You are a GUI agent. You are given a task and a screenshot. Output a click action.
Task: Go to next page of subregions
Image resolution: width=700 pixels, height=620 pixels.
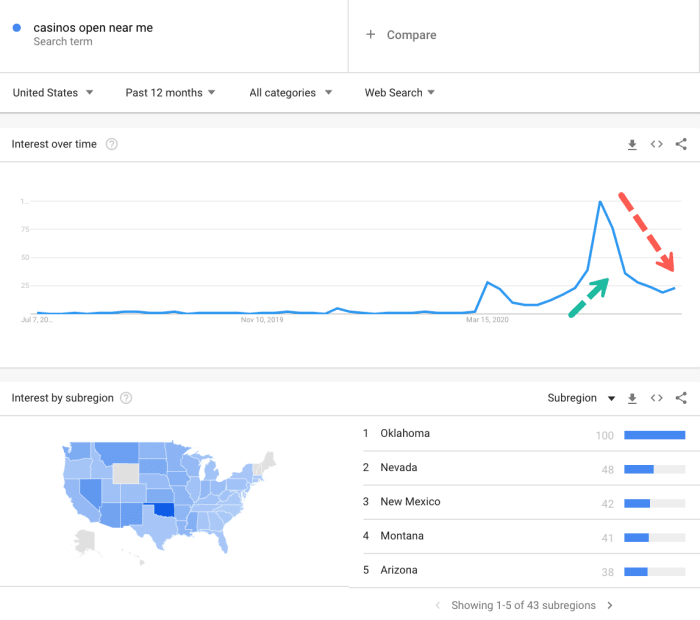pyautogui.click(x=610, y=605)
